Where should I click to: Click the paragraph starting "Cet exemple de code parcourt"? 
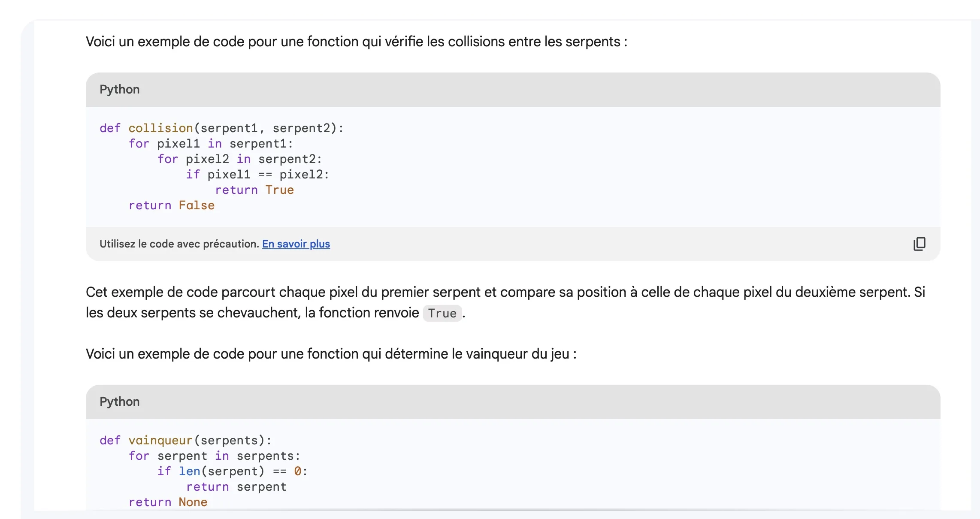(505, 293)
